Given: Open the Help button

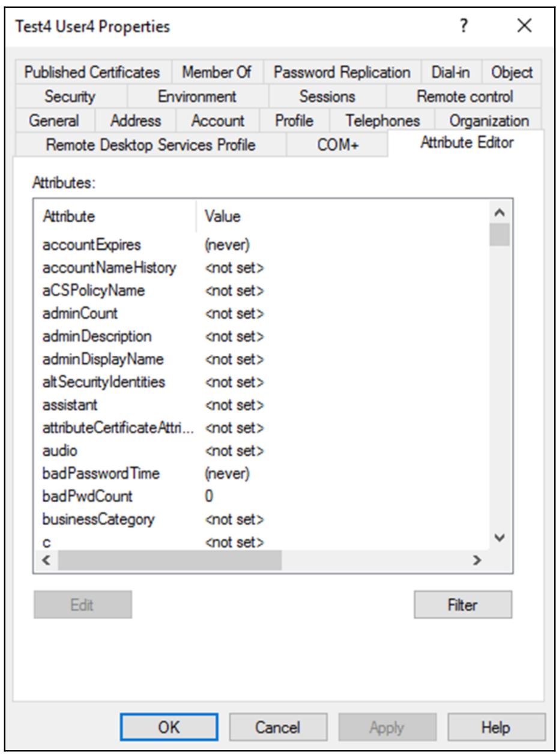Looking at the screenshot, I should [x=495, y=728].
